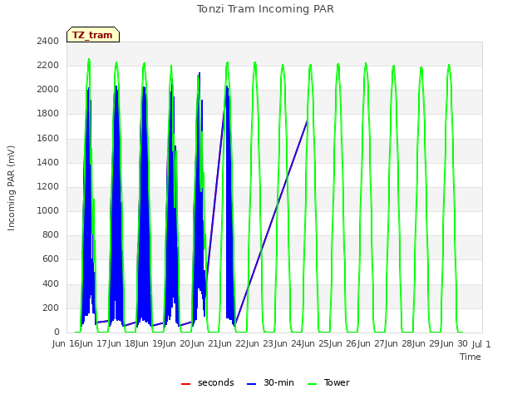Click the 2200 y-axis tick label
Viewport: 532px width, 399px height.
coord(48,65)
